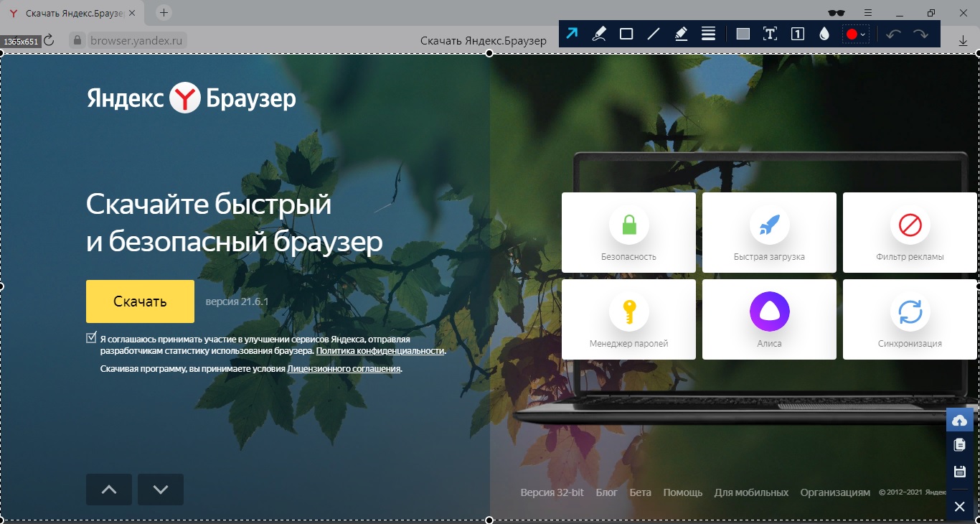The height and width of the screenshot is (524, 980).
Task: Insert a numbered step marker
Action: pos(797,34)
